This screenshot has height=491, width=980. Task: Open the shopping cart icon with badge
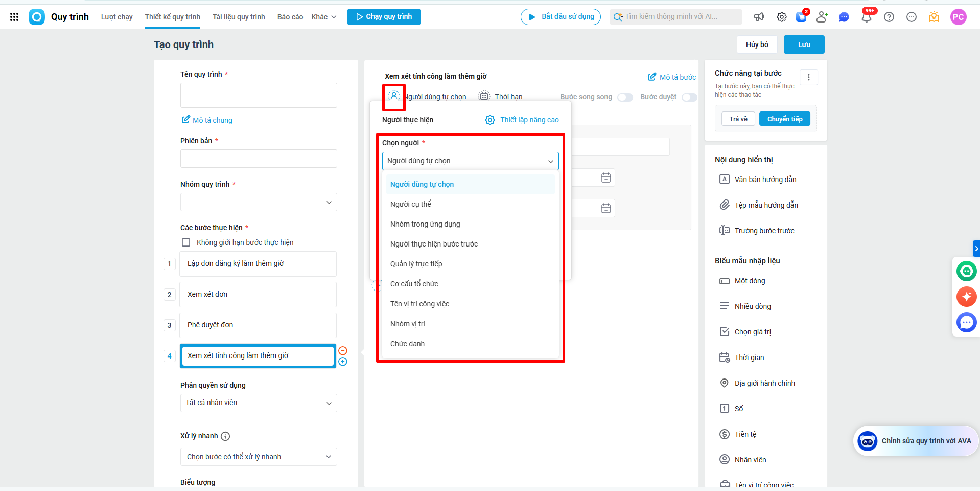[x=802, y=17]
